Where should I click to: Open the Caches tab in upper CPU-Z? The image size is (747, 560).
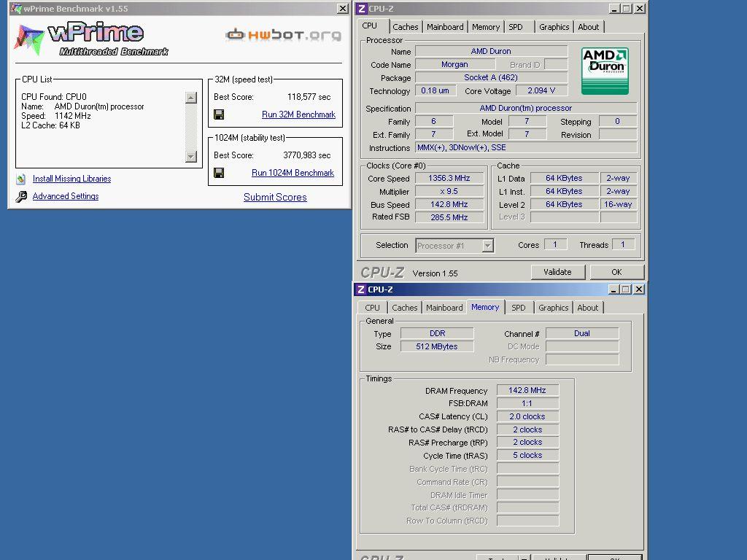coord(405,27)
